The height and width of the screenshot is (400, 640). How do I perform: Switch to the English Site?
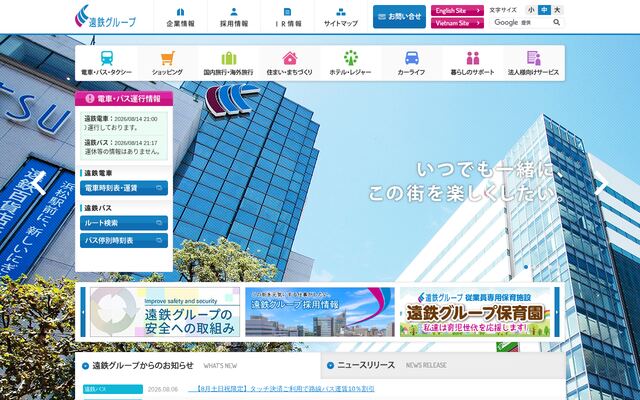(x=457, y=11)
